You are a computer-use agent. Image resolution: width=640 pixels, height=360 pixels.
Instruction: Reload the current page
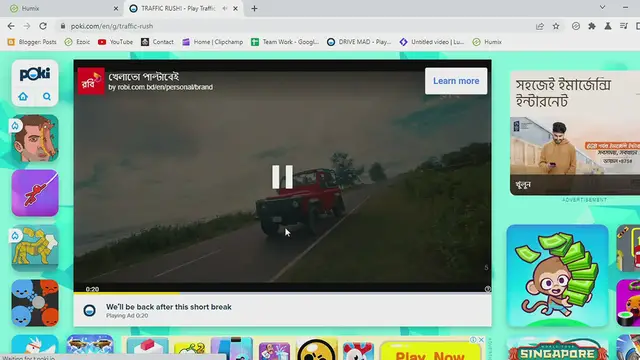click(x=43, y=26)
